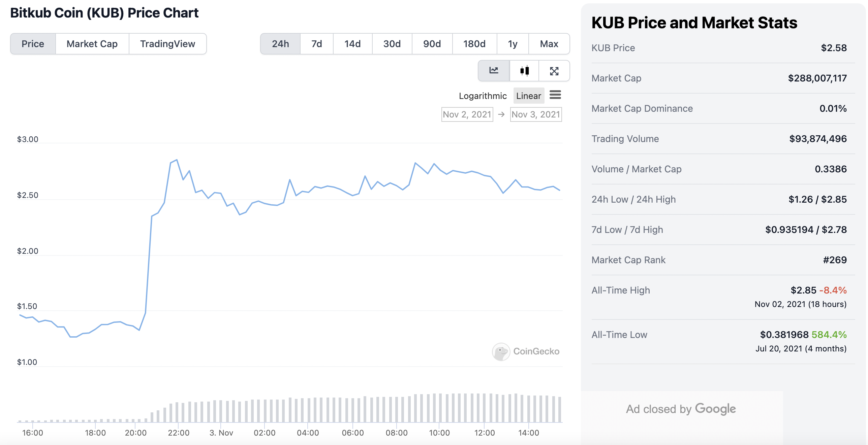Screen dimensions: 868x445
Task: Open the TradingView tab
Action: coord(167,44)
